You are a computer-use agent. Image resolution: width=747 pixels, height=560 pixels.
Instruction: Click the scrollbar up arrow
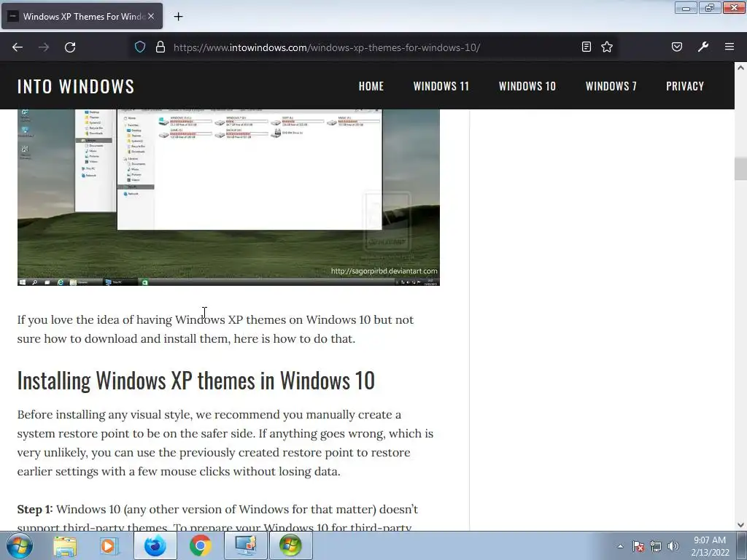[740, 68]
